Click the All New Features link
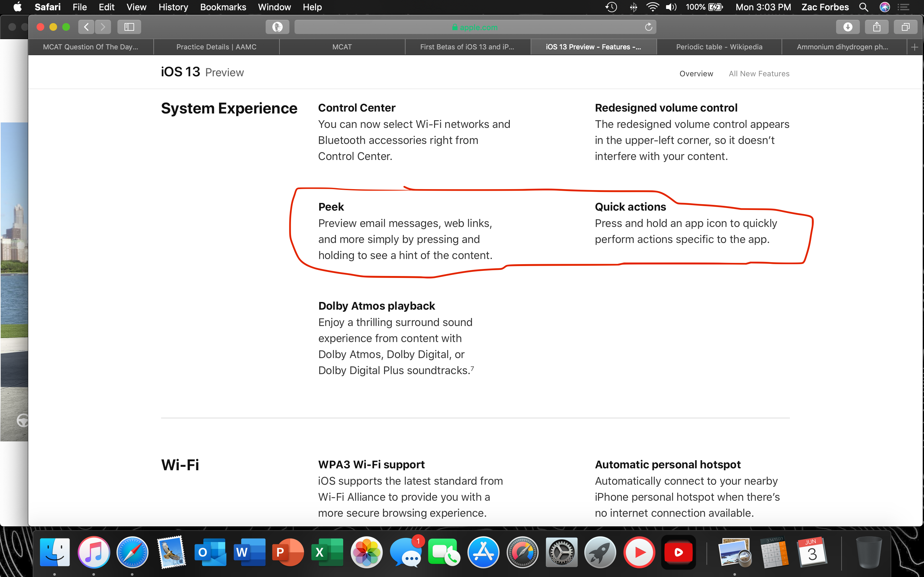Viewport: 924px width, 577px height. point(759,74)
